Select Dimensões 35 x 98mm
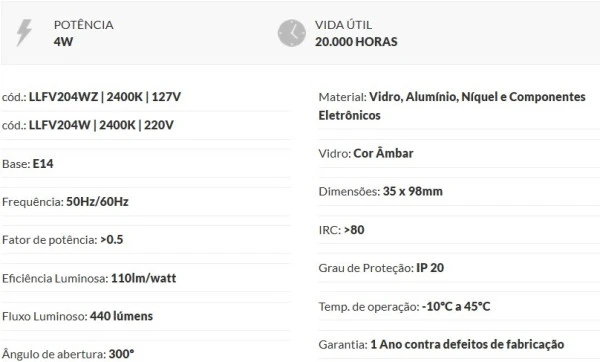 [x=380, y=191]
